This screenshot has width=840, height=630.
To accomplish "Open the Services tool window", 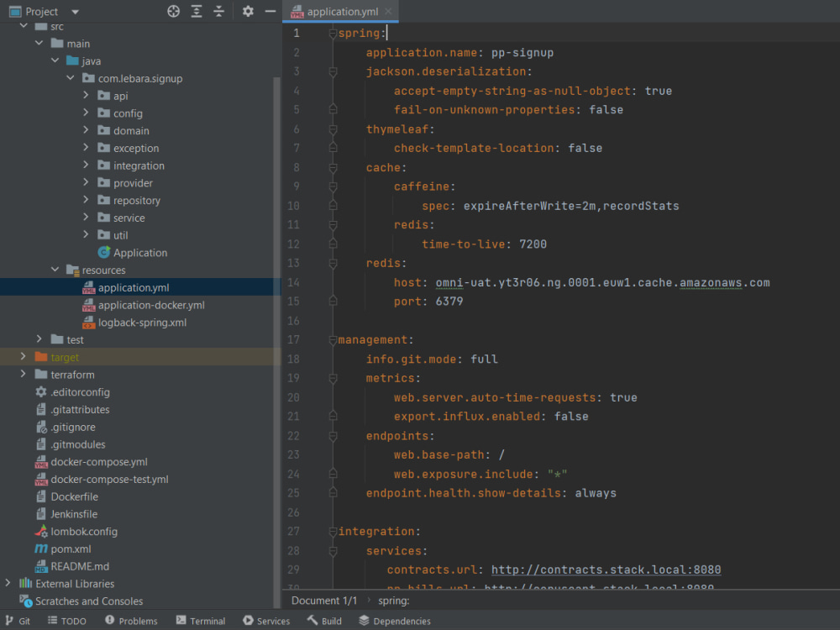I will [266, 621].
